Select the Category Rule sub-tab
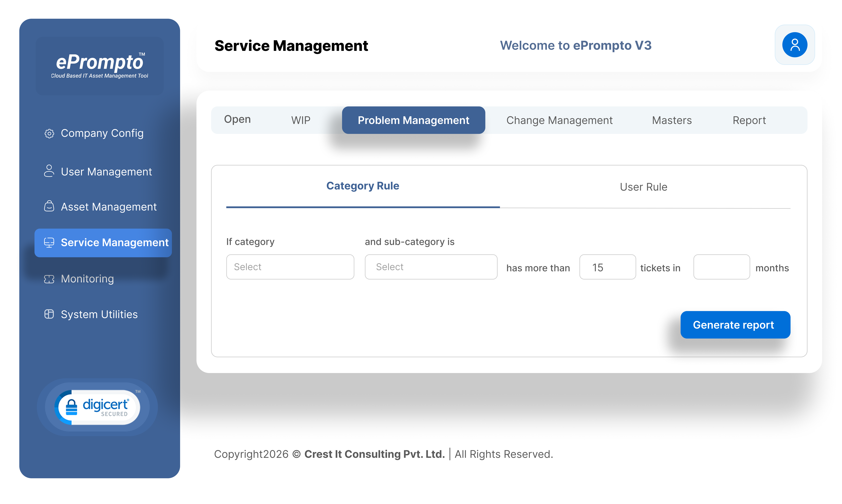This screenshot has height=504, width=842. pos(363,186)
